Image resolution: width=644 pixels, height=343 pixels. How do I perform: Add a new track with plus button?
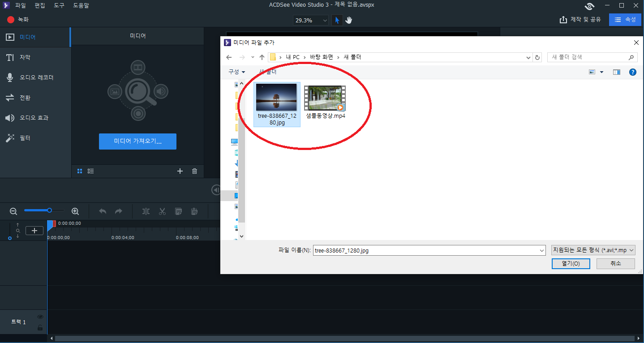pos(34,231)
